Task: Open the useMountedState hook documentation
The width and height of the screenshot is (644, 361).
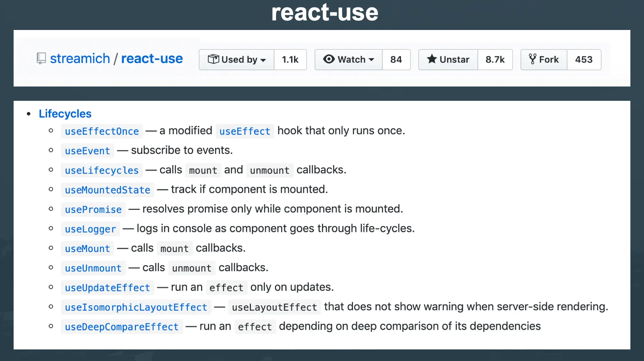Action: [107, 190]
